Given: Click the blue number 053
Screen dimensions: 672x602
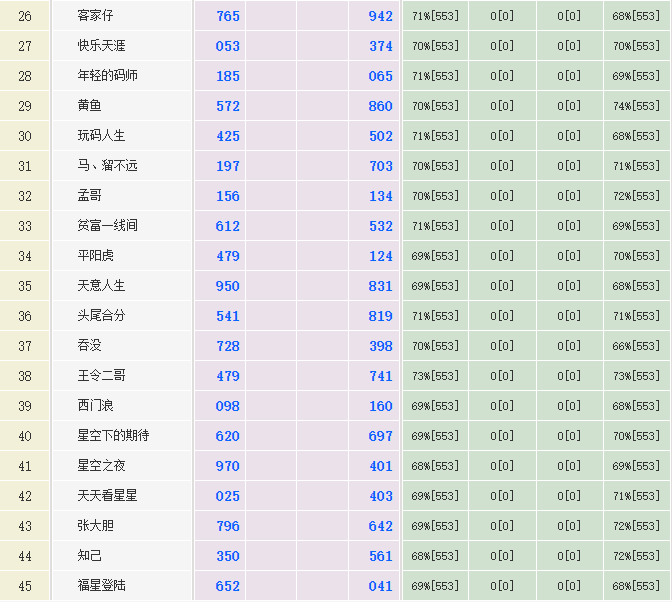Looking at the screenshot, I should (x=228, y=46).
